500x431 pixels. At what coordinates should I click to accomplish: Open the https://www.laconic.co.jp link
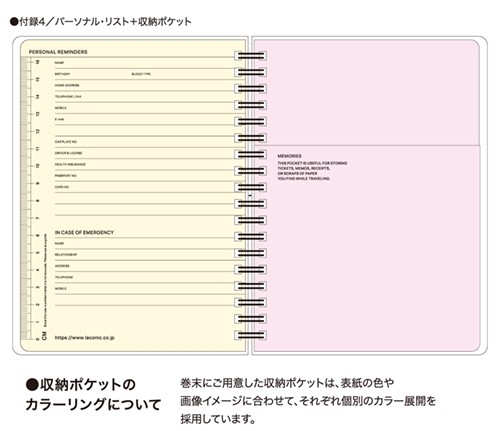[85, 338]
